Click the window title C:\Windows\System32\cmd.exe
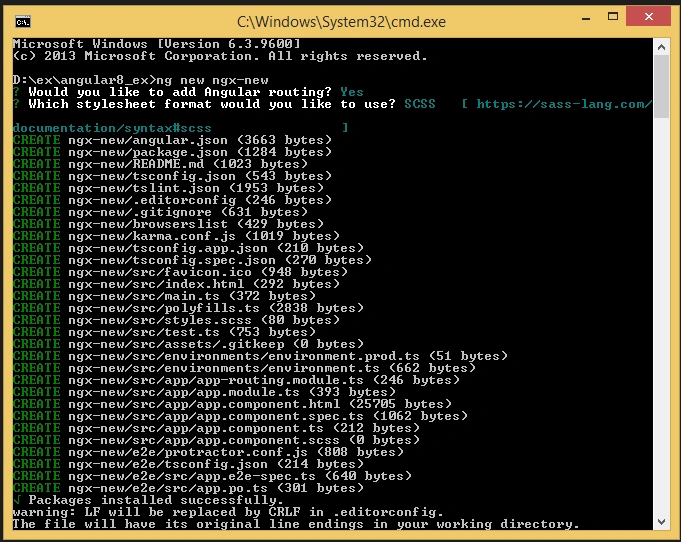 point(341,22)
